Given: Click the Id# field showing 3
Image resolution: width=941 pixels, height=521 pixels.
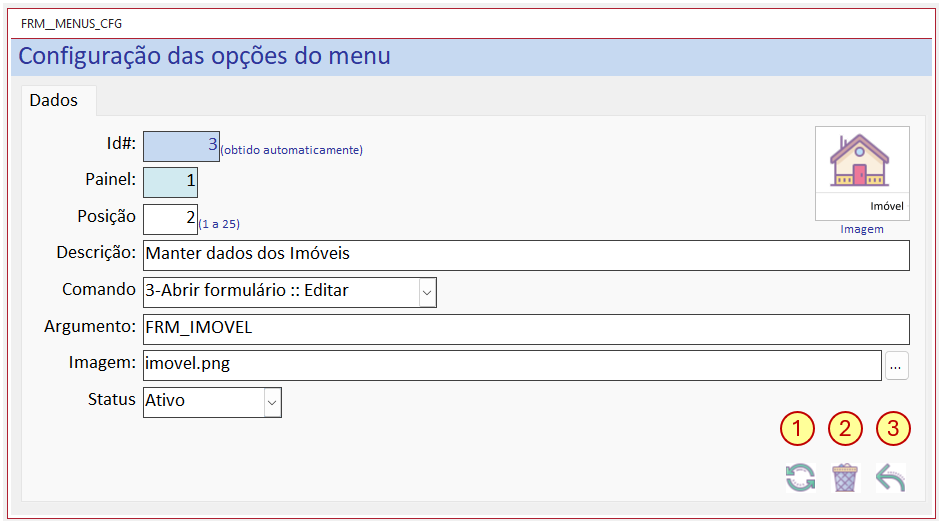Looking at the screenshot, I should point(181,146).
